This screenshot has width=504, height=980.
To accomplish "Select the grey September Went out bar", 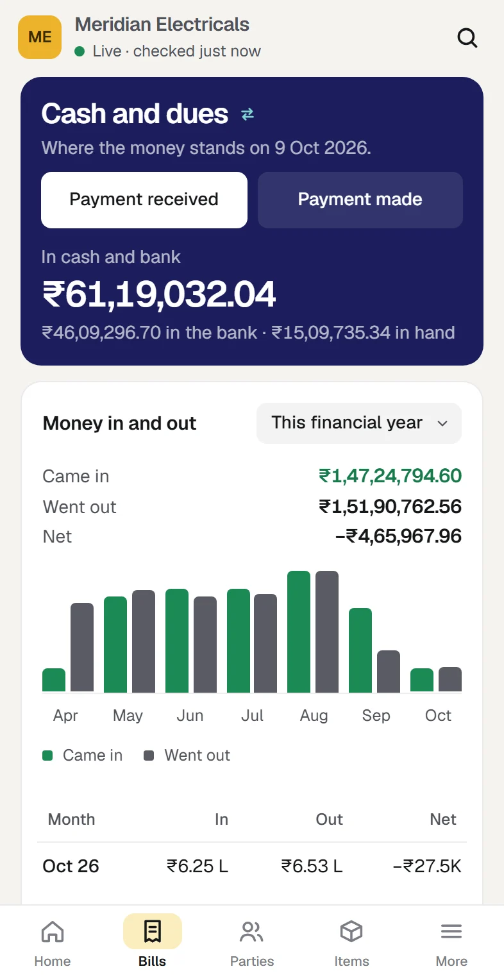I will point(389,672).
